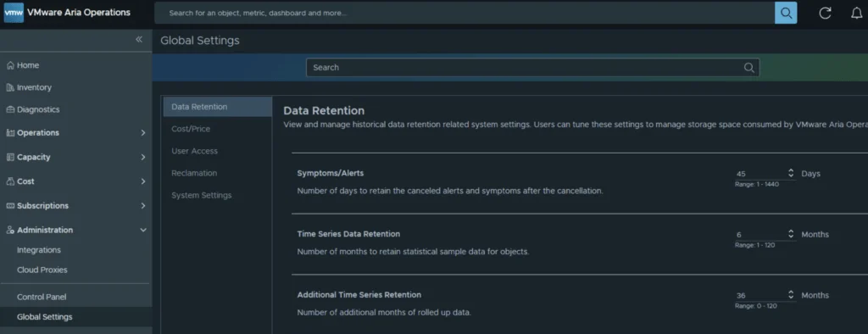Click the Operations icon in sidebar
The image size is (868, 334).
coord(10,133)
